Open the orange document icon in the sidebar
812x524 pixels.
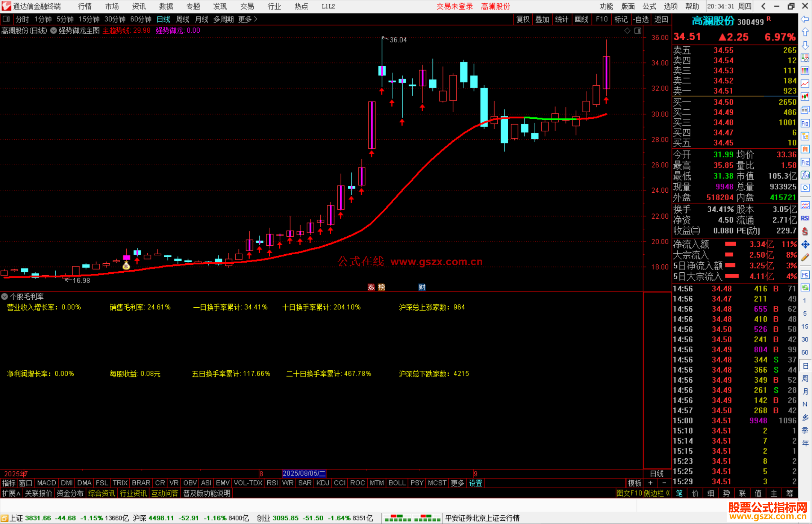(805, 149)
